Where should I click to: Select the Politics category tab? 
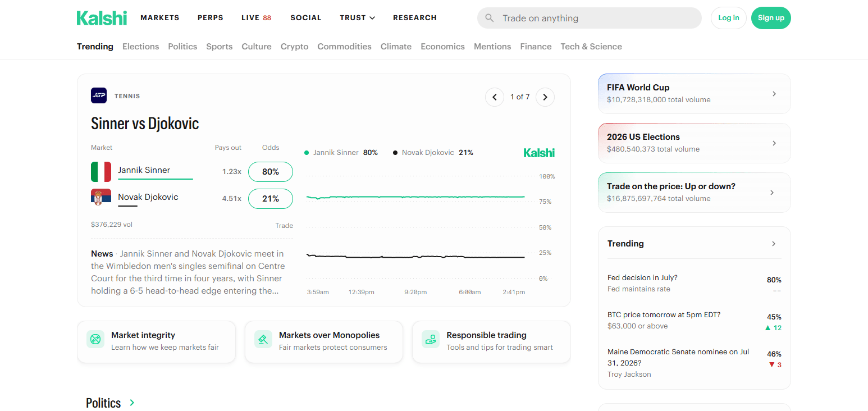click(182, 47)
